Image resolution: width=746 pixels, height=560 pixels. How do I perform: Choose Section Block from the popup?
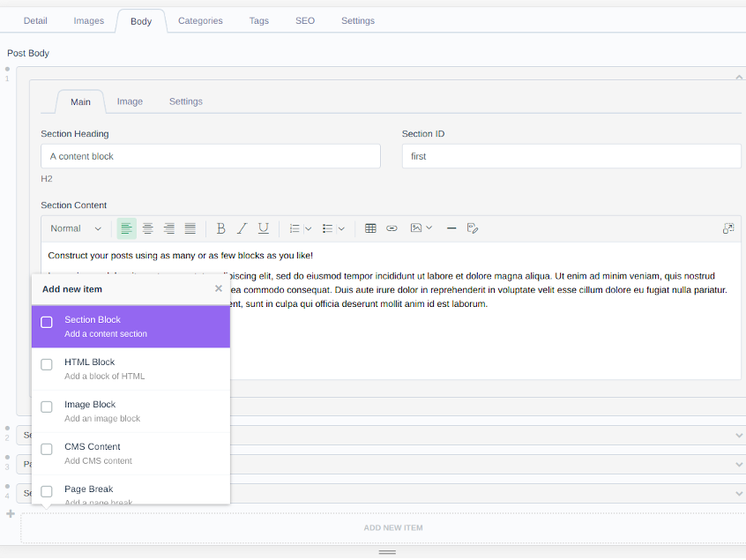pos(131,326)
